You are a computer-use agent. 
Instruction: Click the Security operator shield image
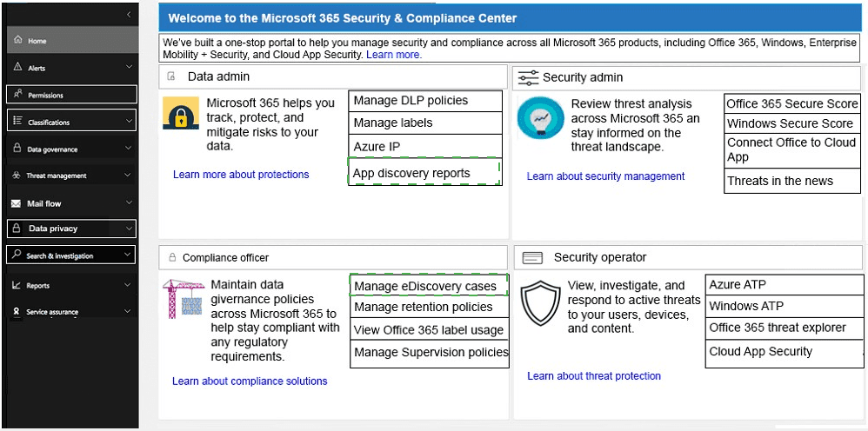541,303
